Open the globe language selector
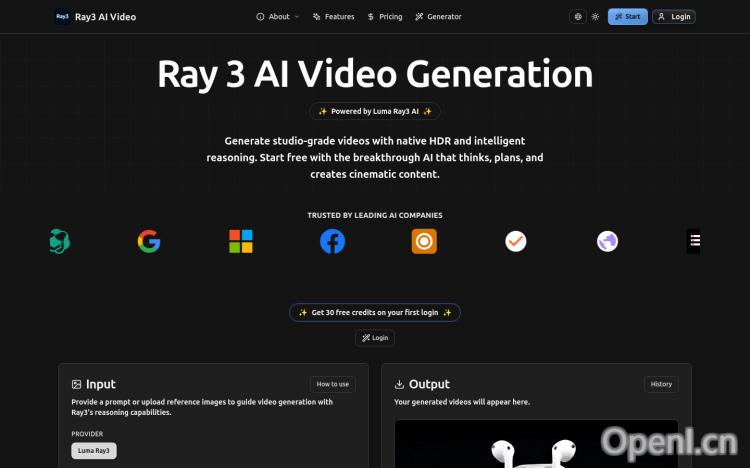The height and width of the screenshot is (468, 750). click(x=578, y=17)
